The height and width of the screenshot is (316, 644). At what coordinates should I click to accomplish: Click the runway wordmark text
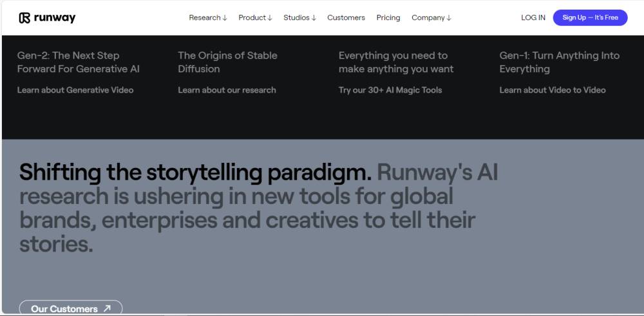click(x=55, y=18)
